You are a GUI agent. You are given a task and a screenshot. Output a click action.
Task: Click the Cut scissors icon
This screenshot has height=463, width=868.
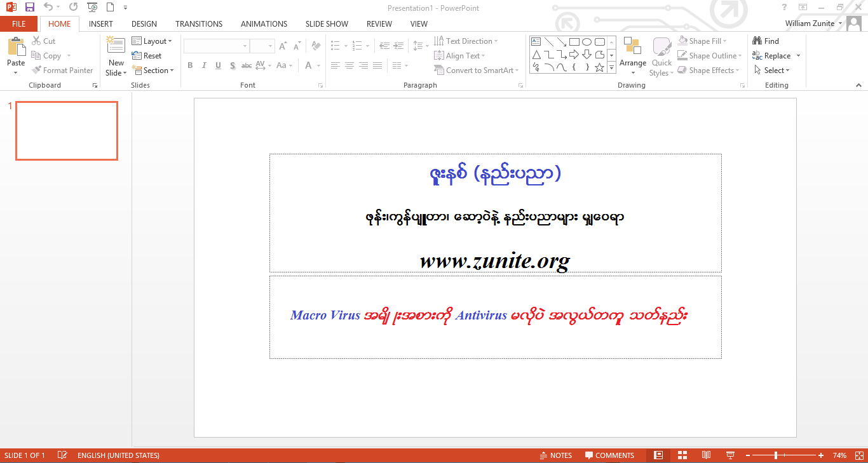pos(36,41)
